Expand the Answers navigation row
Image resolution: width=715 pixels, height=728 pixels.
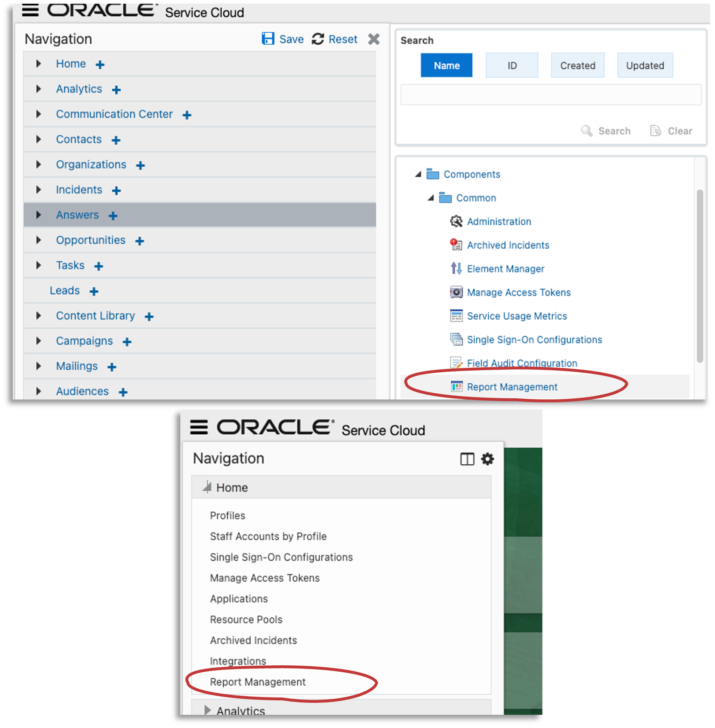38,215
